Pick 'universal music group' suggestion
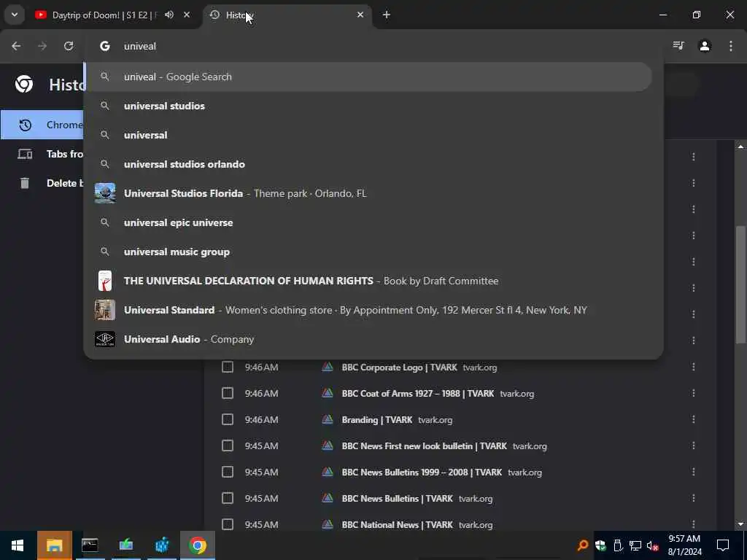Screen dimensions: 747x560 pyautogui.click(x=368, y=252)
